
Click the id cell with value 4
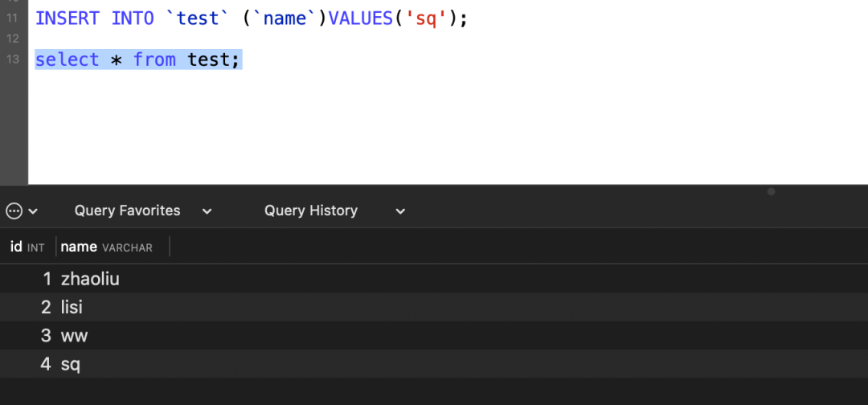point(46,364)
